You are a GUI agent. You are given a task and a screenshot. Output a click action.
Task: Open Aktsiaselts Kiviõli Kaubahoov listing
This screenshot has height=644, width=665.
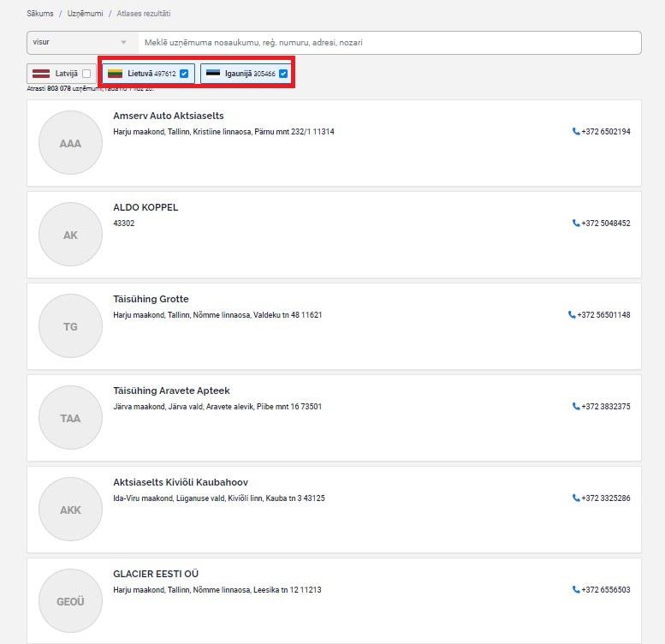(x=181, y=482)
